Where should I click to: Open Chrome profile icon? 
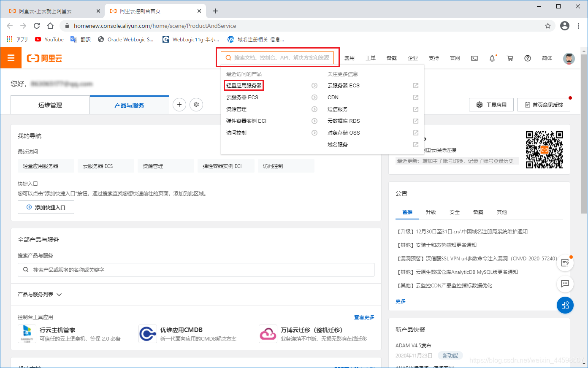click(565, 26)
